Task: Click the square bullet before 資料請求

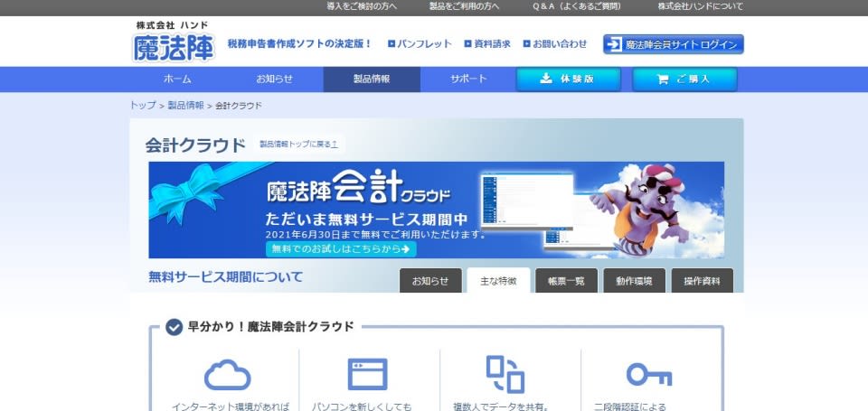Action: (467, 43)
